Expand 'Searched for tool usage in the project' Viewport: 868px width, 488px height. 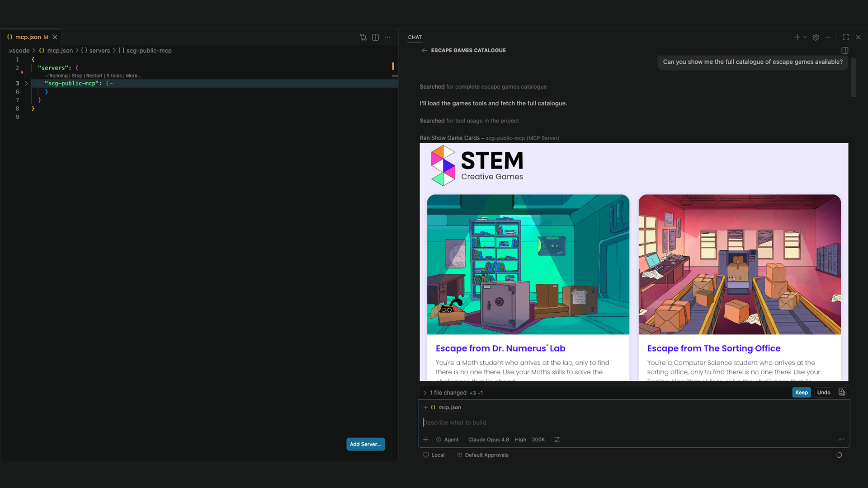pos(469,121)
